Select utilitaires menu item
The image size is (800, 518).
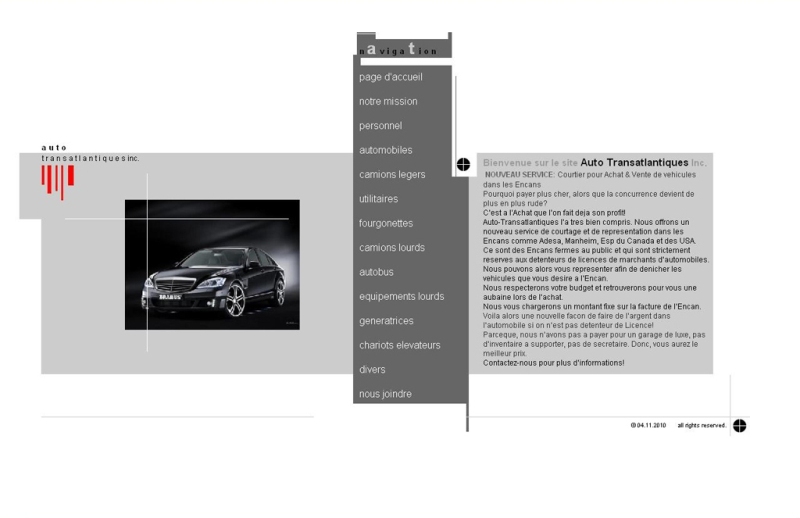point(378,199)
